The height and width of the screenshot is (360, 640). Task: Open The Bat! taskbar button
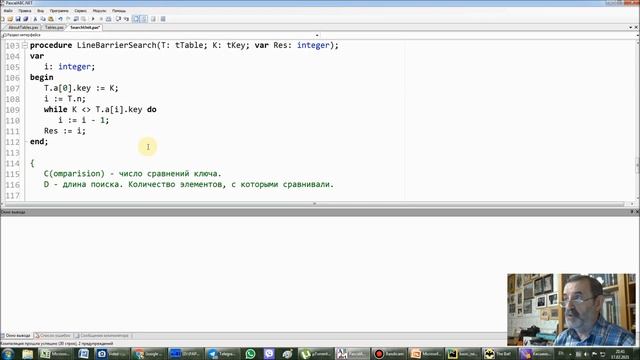(499, 353)
